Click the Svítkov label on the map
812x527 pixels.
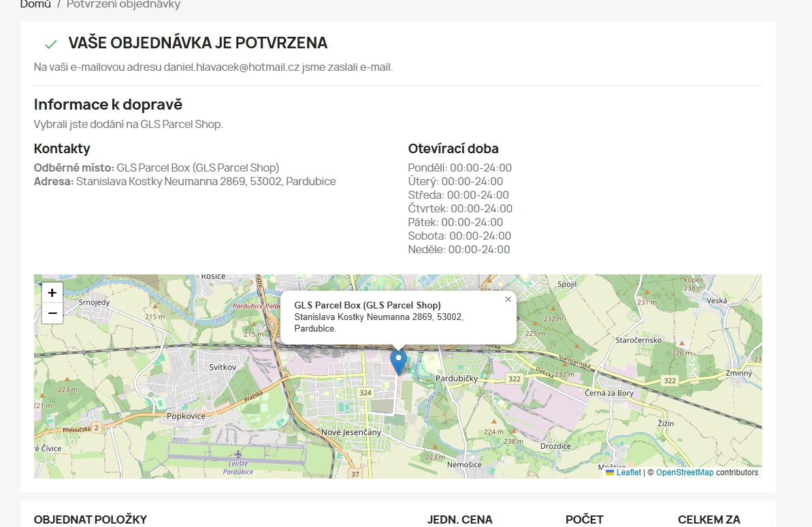click(223, 367)
